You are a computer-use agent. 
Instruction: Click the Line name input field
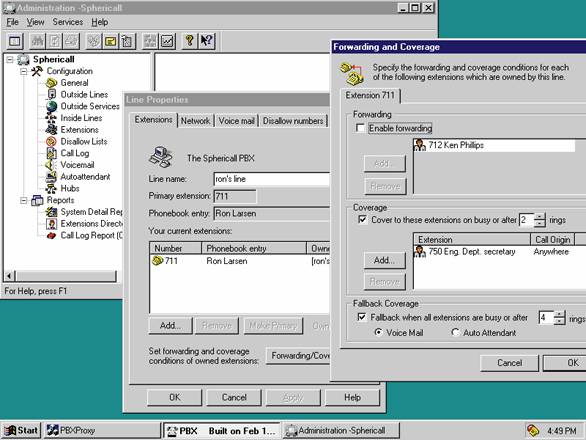tap(272, 179)
